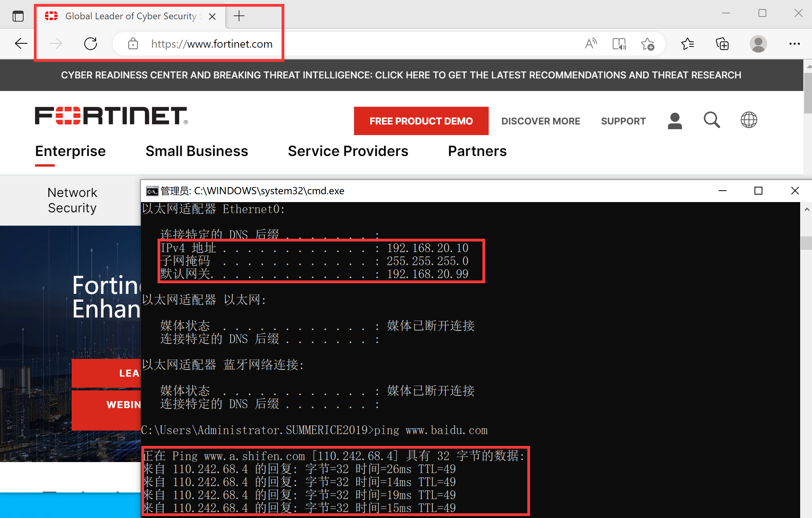
Task: Open the Favorites list icon
Action: point(688,44)
